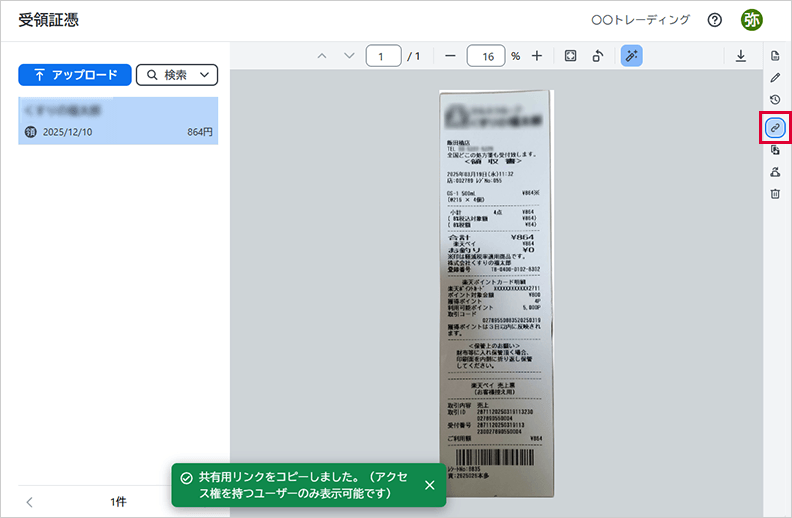Go to previous page with up chevron
Screen dimensions: 792x518
(322, 56)
